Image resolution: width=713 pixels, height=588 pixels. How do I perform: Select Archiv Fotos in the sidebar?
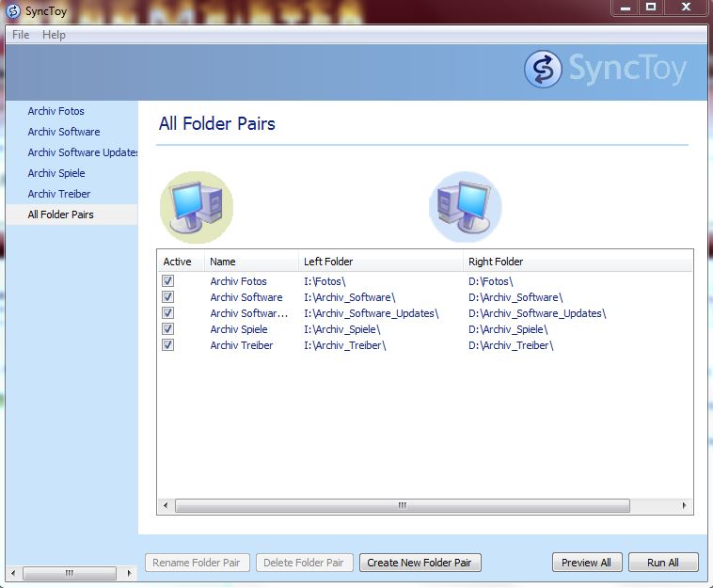coord(55,111)
